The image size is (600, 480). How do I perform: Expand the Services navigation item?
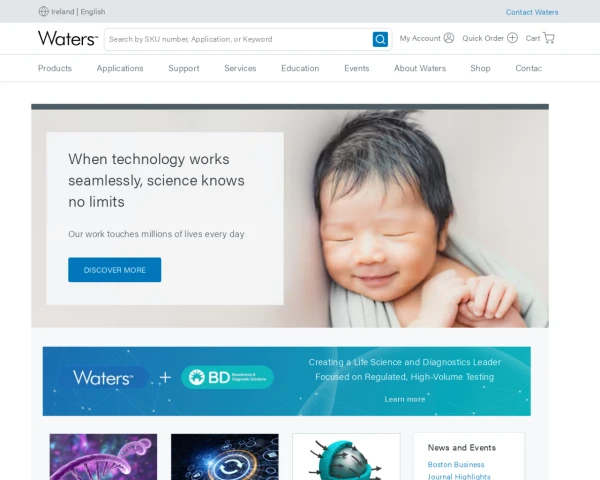click(240, 68)
